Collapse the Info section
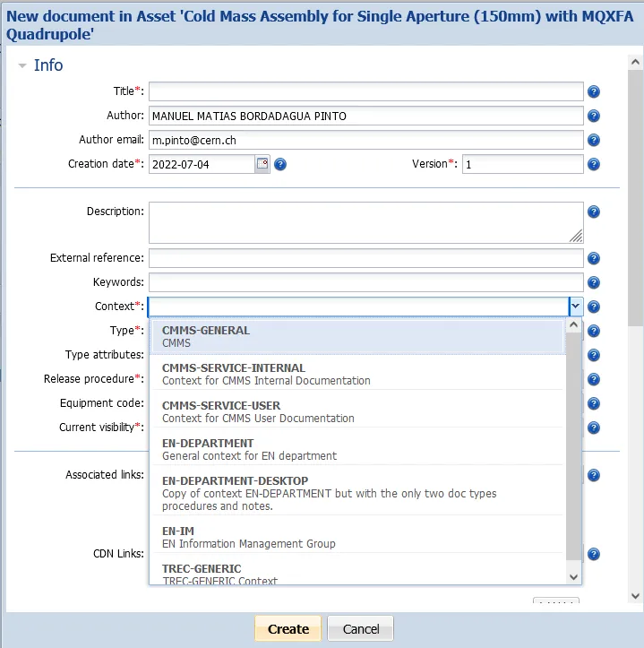The image size is (644, 648). 22,65
